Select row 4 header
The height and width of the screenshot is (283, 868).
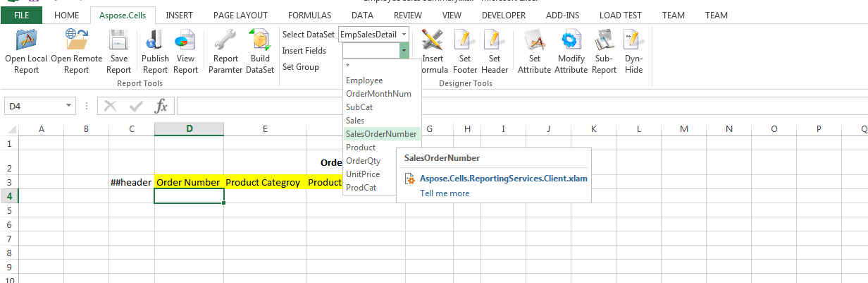9,195
